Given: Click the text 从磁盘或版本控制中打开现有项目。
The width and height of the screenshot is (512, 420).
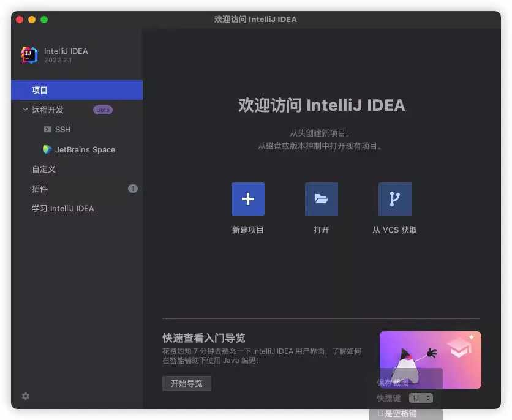Looking at the screenshot, I should tap(320, 146).
